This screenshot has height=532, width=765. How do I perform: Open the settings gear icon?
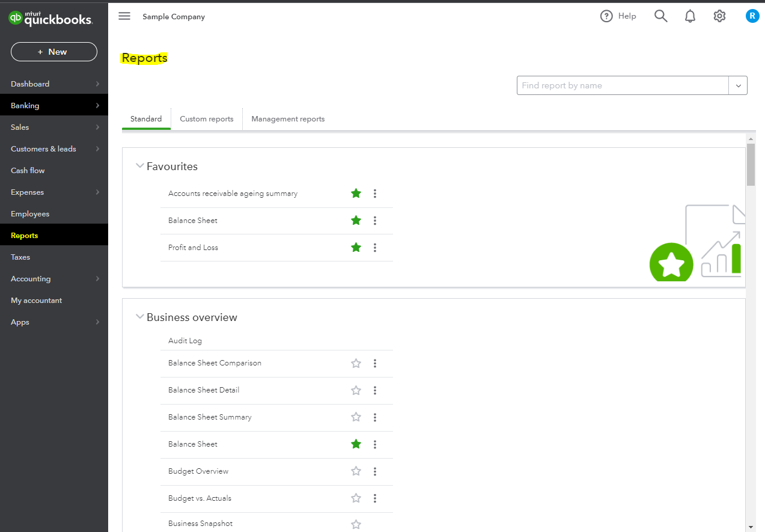pyautogui.click(x=719, y=16)
